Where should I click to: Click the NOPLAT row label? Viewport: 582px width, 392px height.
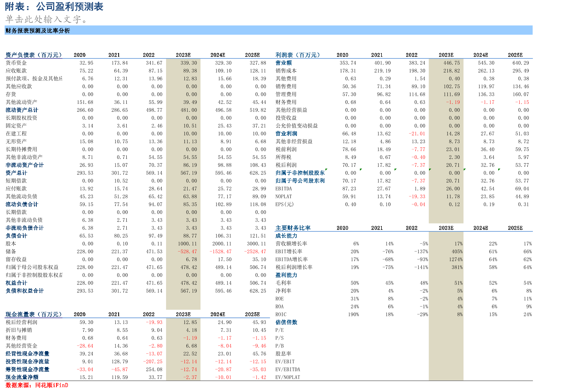pyautogui.click(x=284, y=197)
